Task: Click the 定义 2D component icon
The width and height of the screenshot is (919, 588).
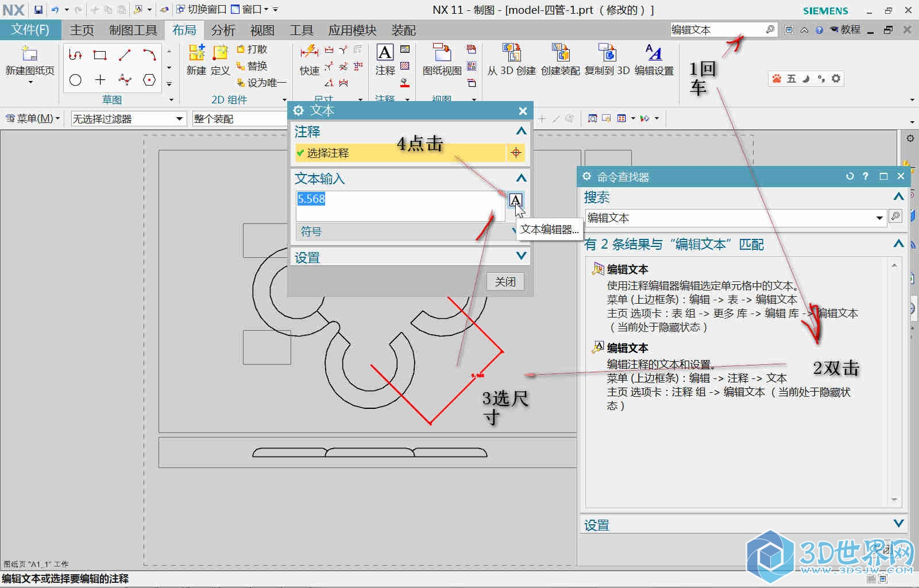Action: 221,53
